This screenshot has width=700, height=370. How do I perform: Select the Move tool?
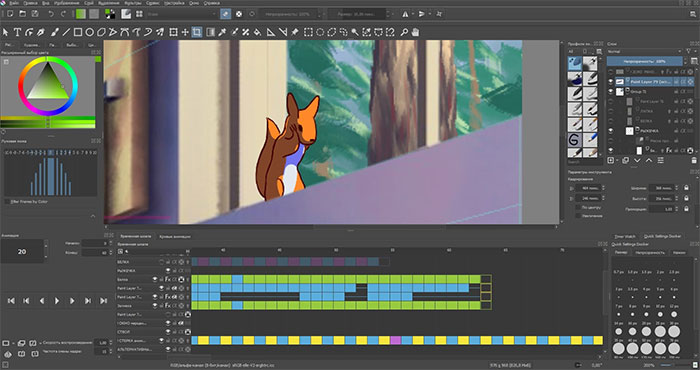[185, 32]
